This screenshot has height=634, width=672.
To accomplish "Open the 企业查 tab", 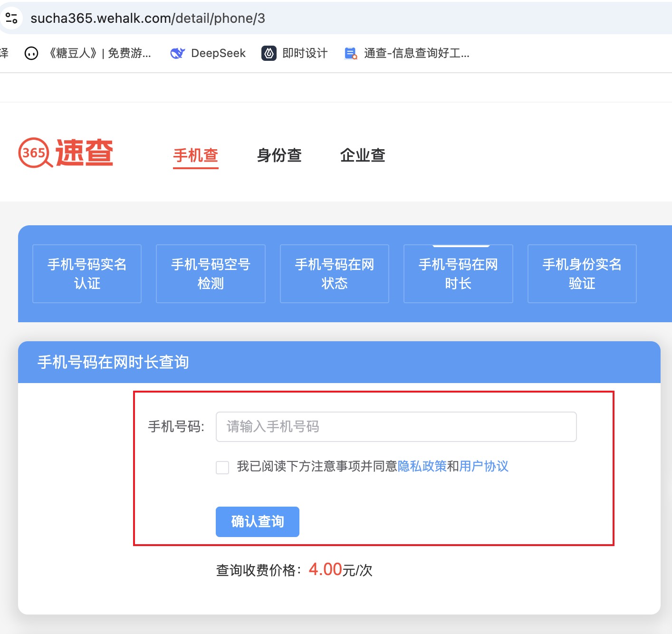I will 362,155.
